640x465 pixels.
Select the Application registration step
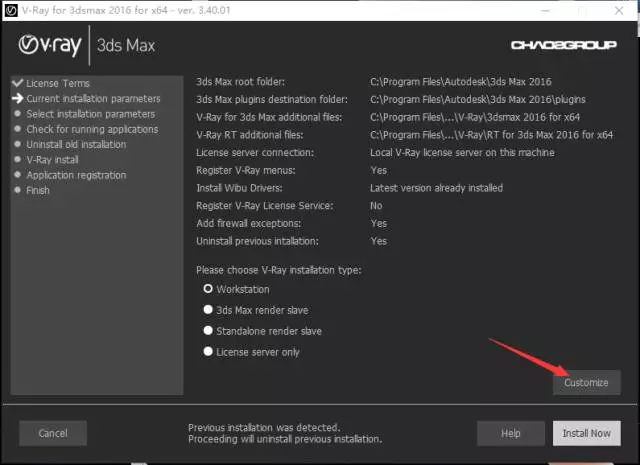pyautogui.click(x=76, y=175)
